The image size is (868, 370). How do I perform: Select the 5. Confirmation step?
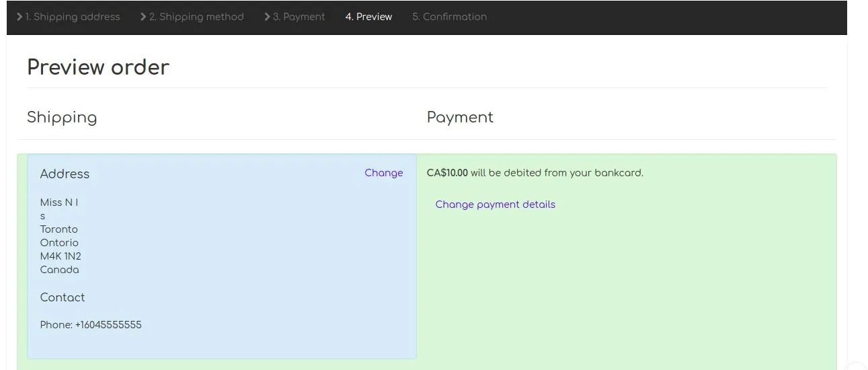click(450, 17)
